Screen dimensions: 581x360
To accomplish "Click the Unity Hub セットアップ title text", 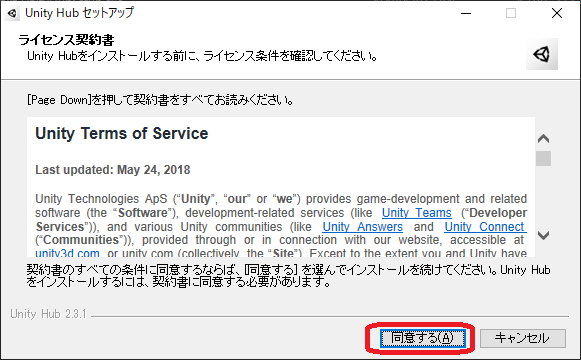I will (x=79, y=13).
